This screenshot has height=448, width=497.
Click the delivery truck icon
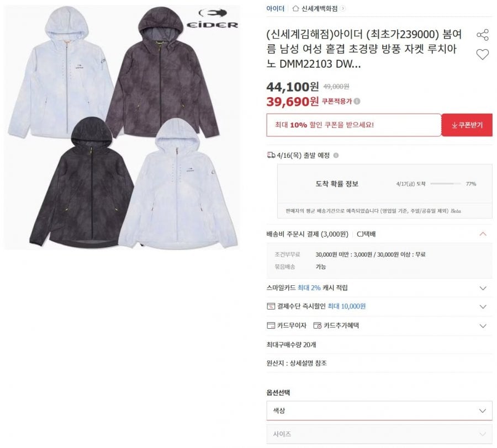point(271,155)
